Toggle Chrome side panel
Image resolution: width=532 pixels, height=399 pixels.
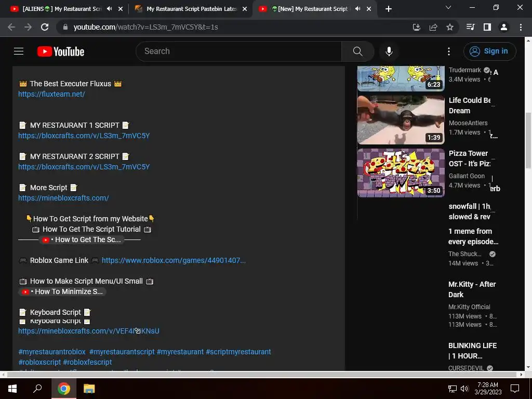pos(487,27)
